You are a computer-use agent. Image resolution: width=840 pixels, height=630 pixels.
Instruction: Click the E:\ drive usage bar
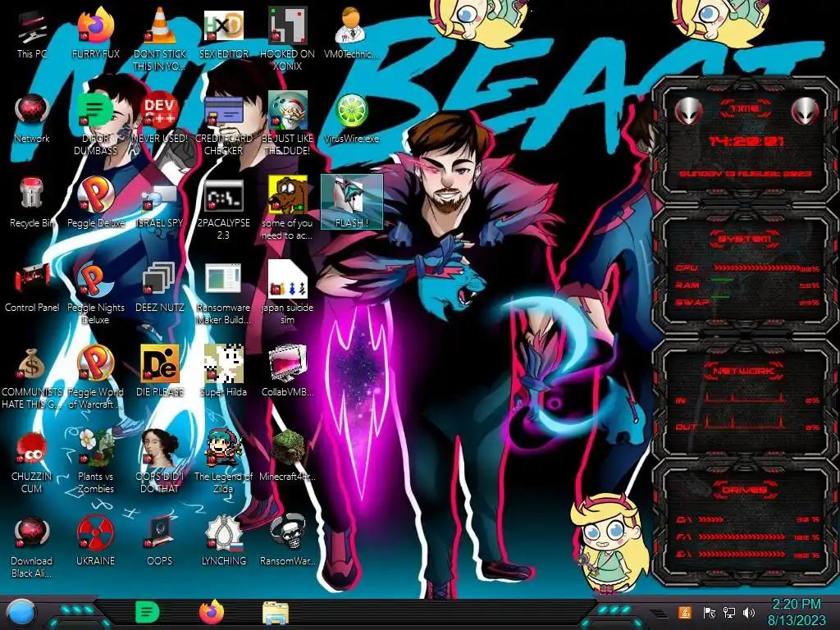[x=742, y=554]
